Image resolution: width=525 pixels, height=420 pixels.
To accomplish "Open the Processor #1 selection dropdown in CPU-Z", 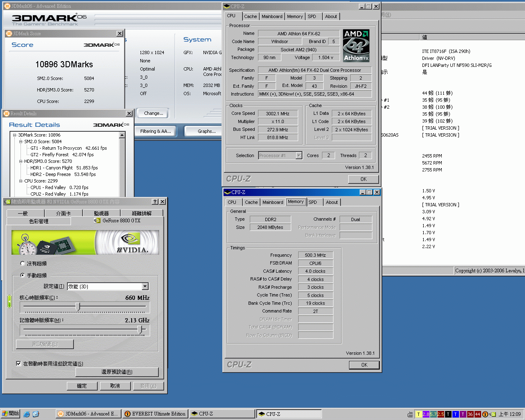I will coord(299,155).
